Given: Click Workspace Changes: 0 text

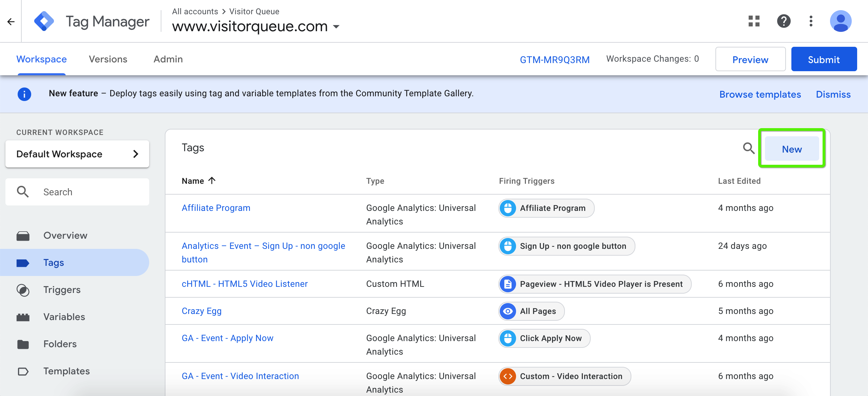Looking at the screenshot, I should [653, 59].
